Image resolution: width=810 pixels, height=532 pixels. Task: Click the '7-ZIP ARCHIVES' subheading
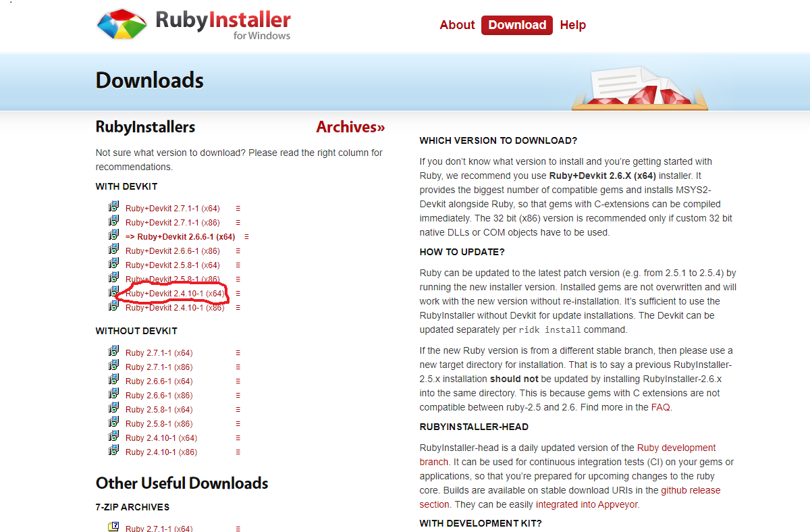132,507
